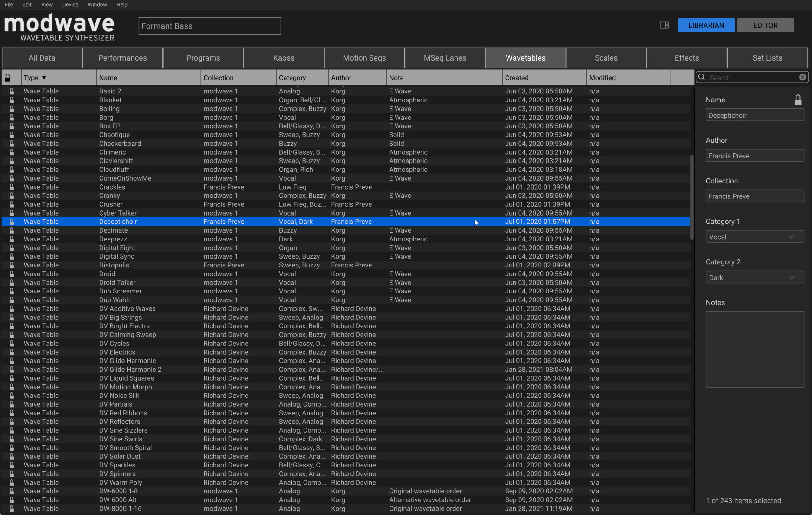Click the search magnifier icon

click(702, 77)
